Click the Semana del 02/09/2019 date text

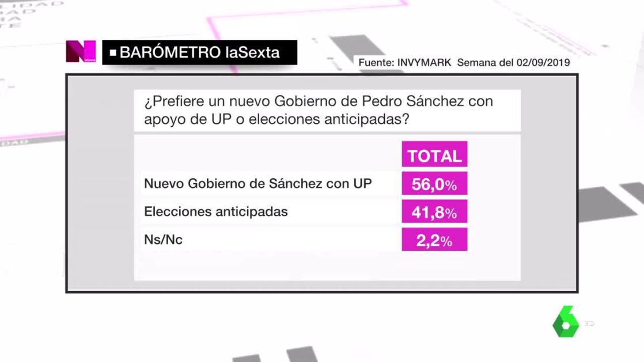coord(513,62)
